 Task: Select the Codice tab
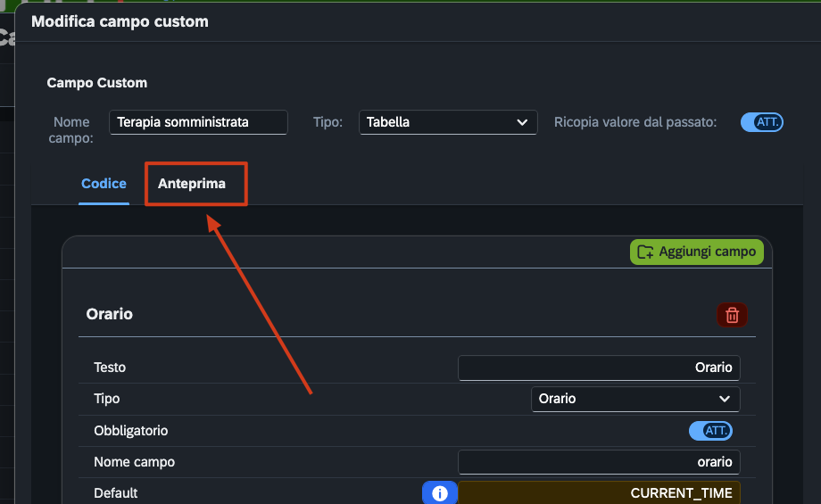104,184
